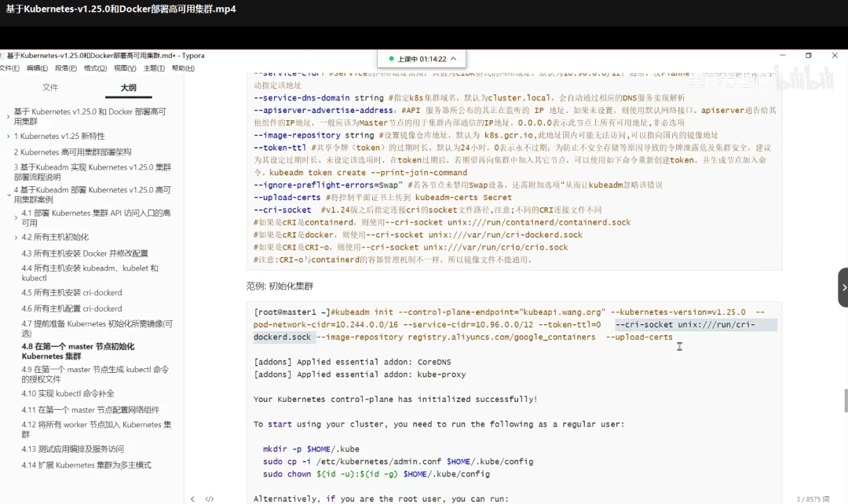
Task: Open the 视图(V) menu
Action: [125, 68]
